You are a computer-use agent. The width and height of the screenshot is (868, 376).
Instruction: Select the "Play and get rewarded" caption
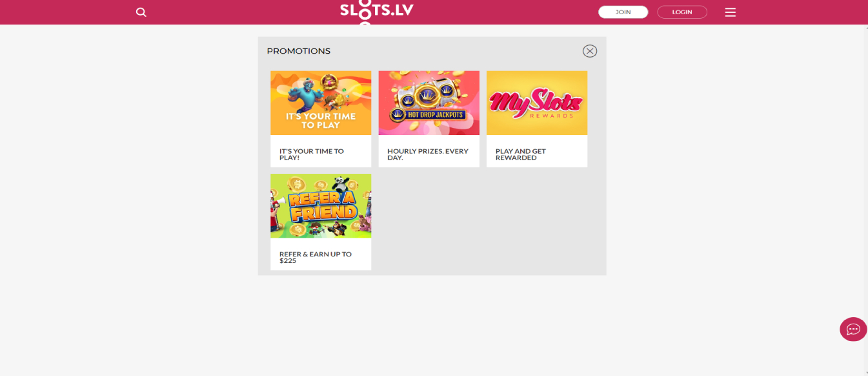[x=521, y=154]
